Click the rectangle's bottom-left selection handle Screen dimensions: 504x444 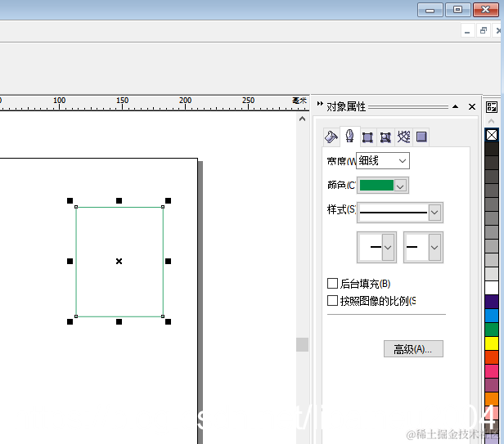(x=70, y=321)
